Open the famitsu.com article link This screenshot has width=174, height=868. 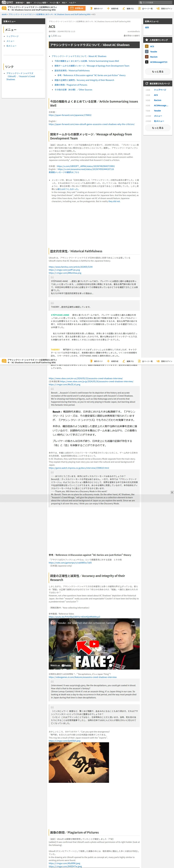(x=71, y=267)
